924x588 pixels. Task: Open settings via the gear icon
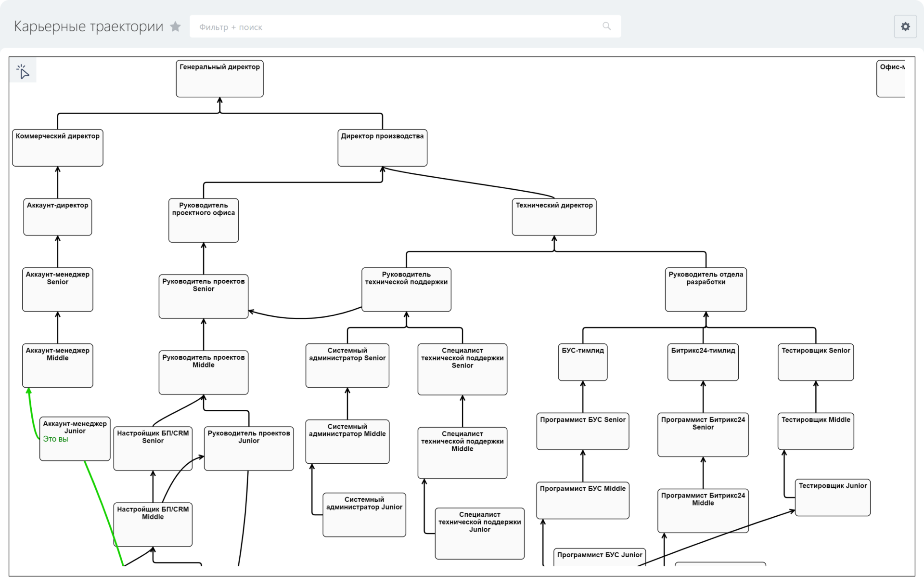pyautogui.click(x=905, y=26)
